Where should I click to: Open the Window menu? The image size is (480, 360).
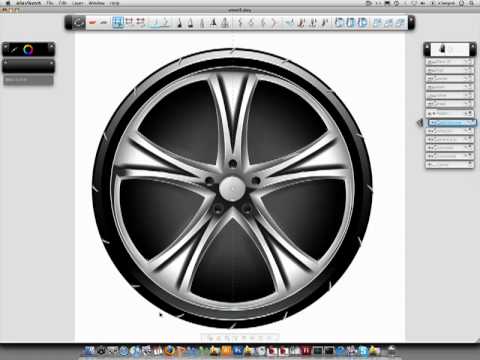96,3
